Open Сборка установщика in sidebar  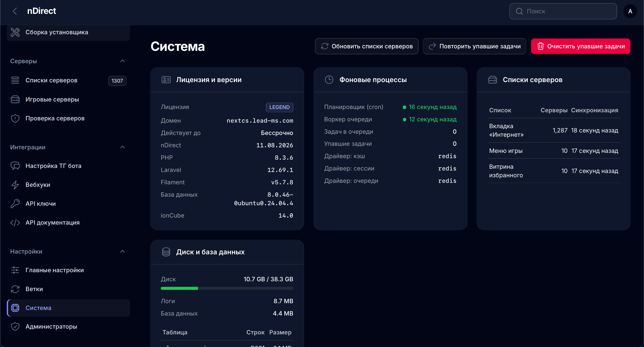click(x=68, y=32)
